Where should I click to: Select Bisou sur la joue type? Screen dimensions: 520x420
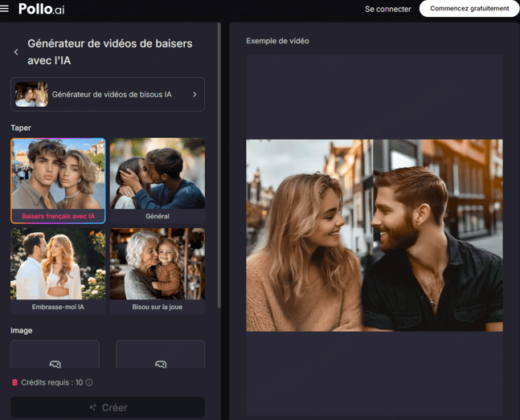tap(158, 271)
